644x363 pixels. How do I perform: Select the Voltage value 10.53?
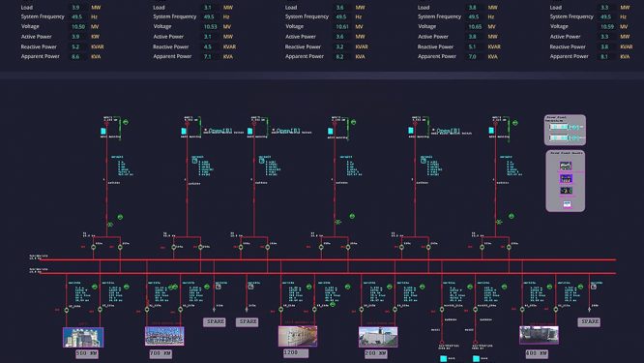210,27
